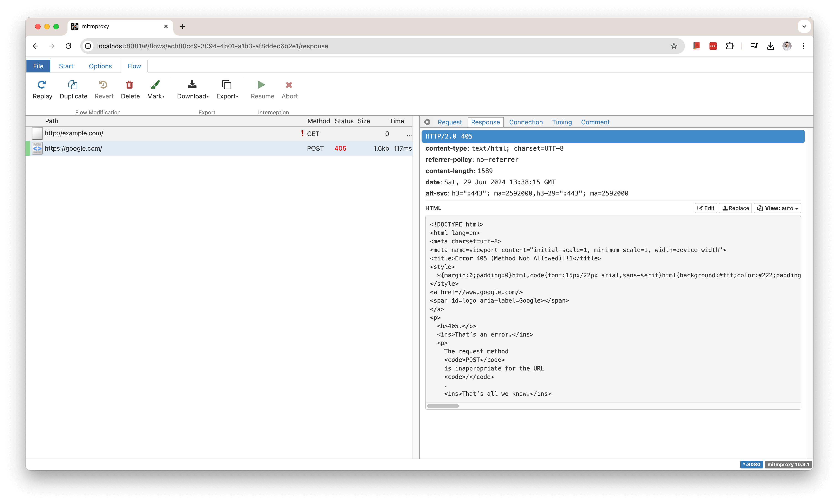839x504 pixels.
Task: Click the Edit response body button
Action: (706, 208)
